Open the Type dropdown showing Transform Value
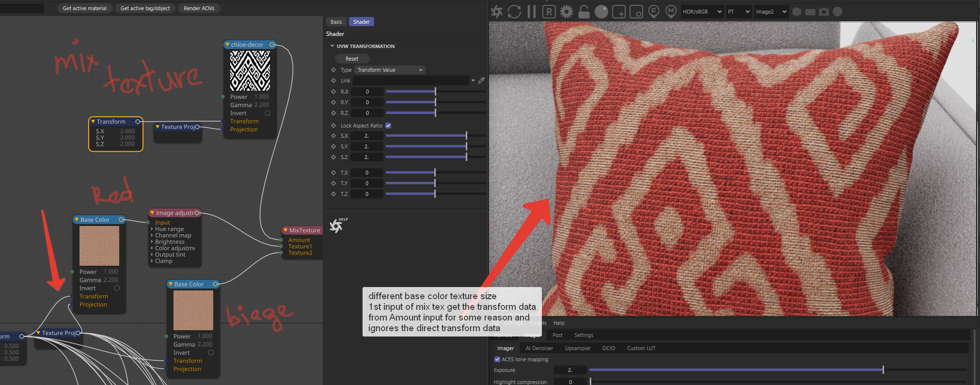This screenshot has height=385, width=980. [x=390, y=70]
